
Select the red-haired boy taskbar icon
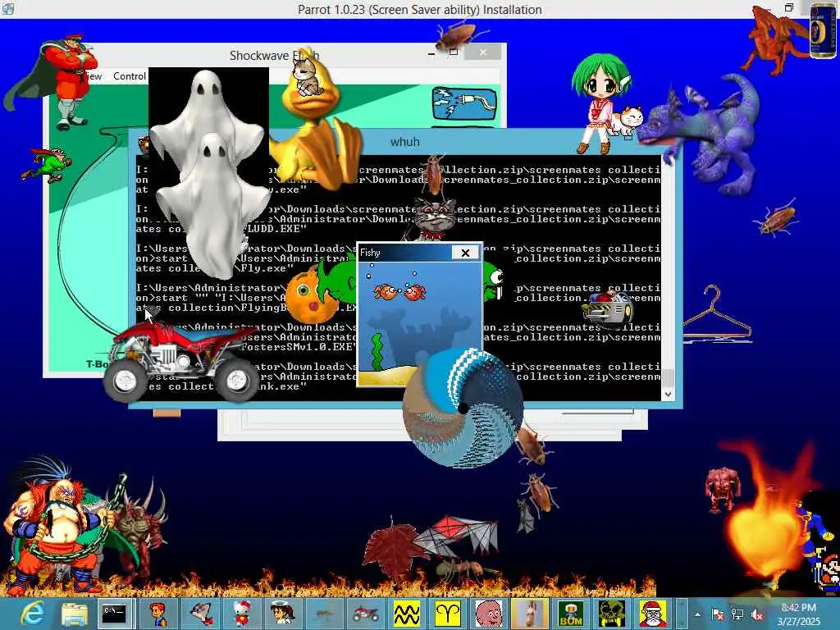pos(157,614)
